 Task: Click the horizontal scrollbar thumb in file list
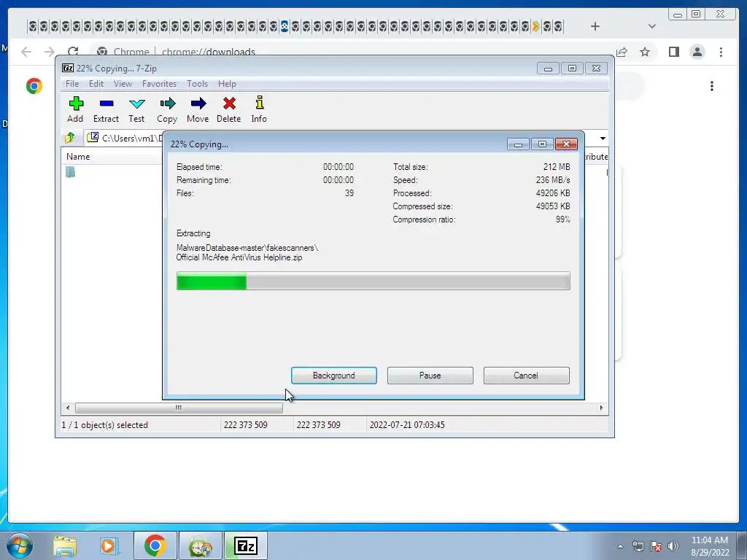(179, 408)
